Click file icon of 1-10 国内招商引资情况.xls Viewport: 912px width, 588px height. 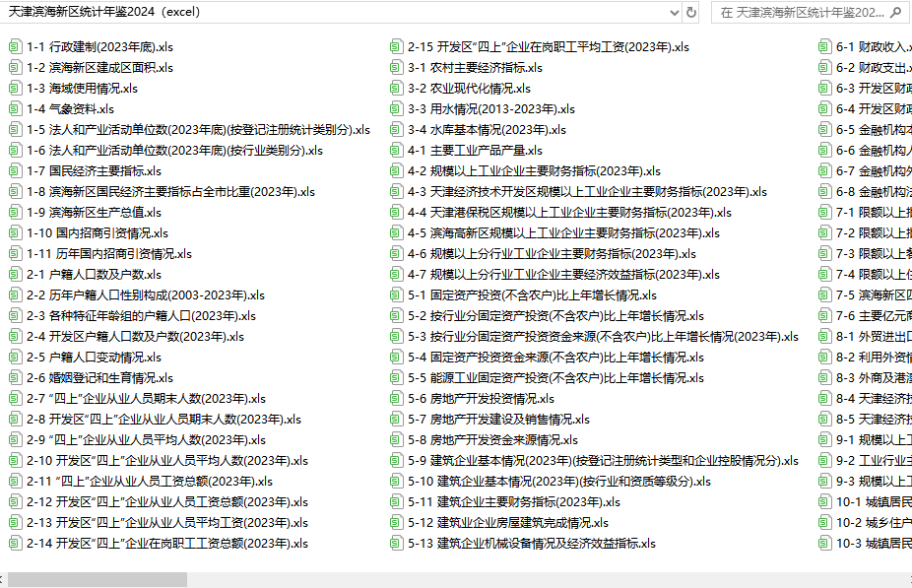point(16,233)
